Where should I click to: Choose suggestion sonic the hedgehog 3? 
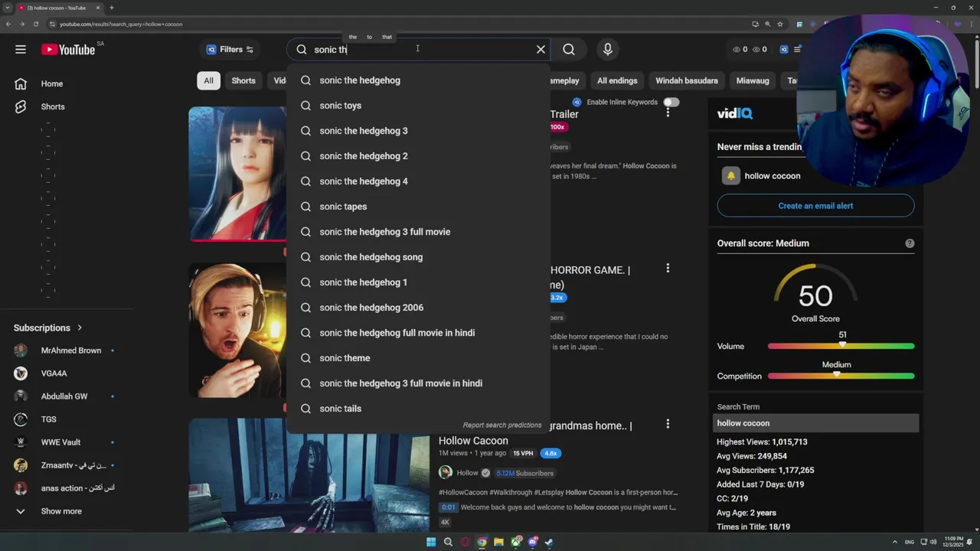[x=418, y=131]
